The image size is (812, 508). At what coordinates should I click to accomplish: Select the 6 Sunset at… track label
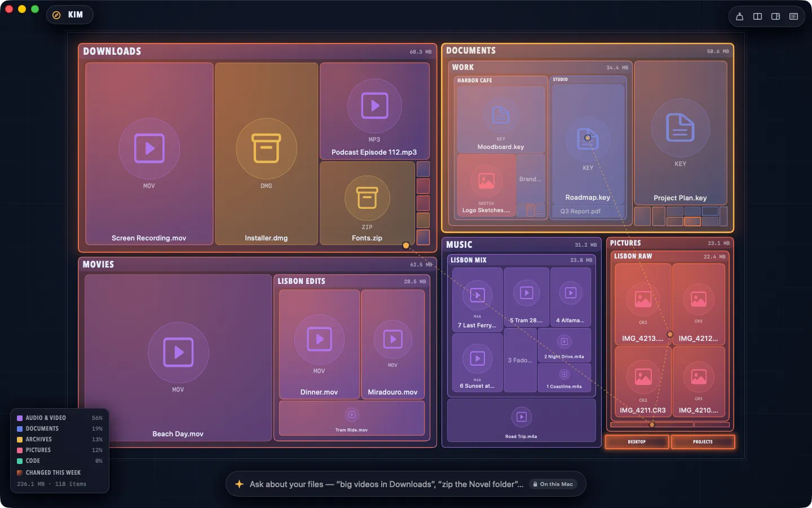(477, 386)
